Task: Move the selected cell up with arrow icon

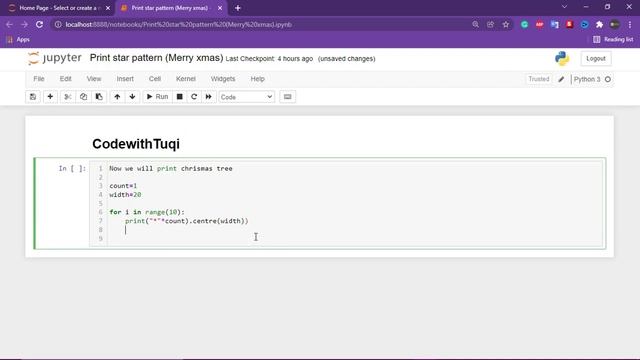Action: coord(117,97)
